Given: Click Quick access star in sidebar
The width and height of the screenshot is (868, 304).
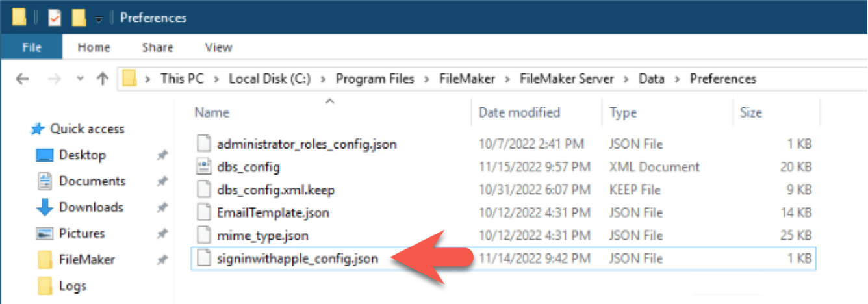Looking at the screenshot, I should click(x=38, y=129).
